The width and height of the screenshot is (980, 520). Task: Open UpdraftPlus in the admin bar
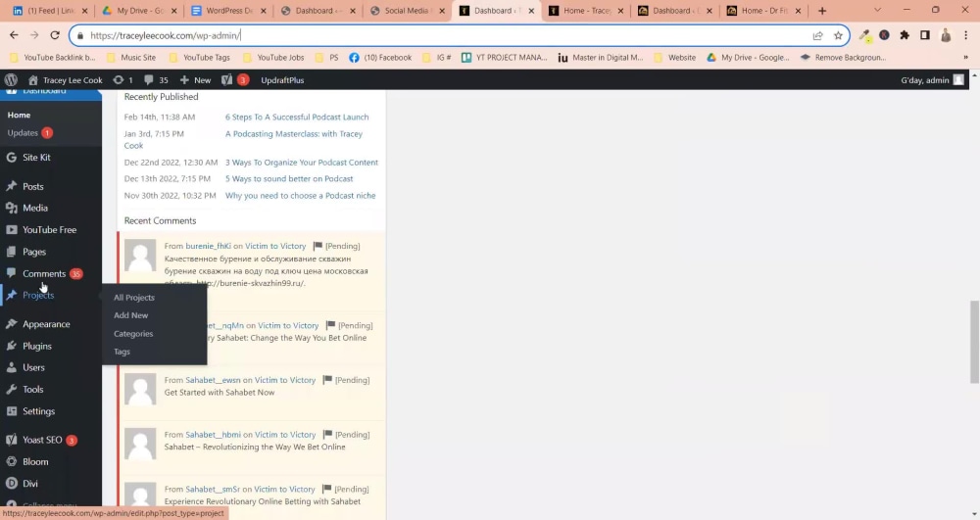pyautogui.click(x=282, y=80)
